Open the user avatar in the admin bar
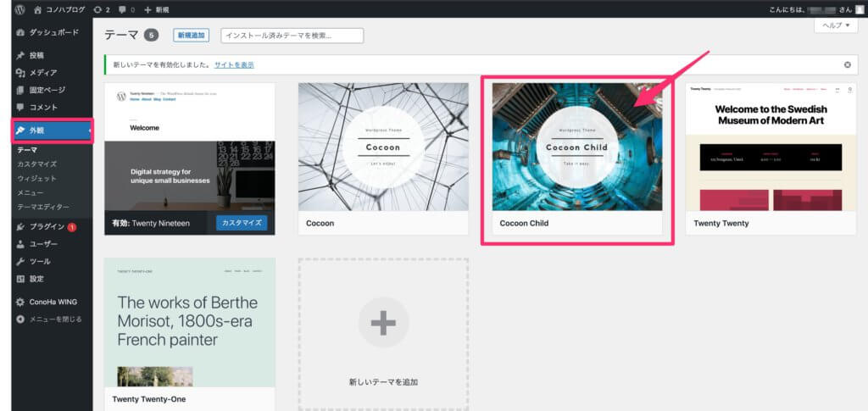The image size is (868, 411). [859, 9]
